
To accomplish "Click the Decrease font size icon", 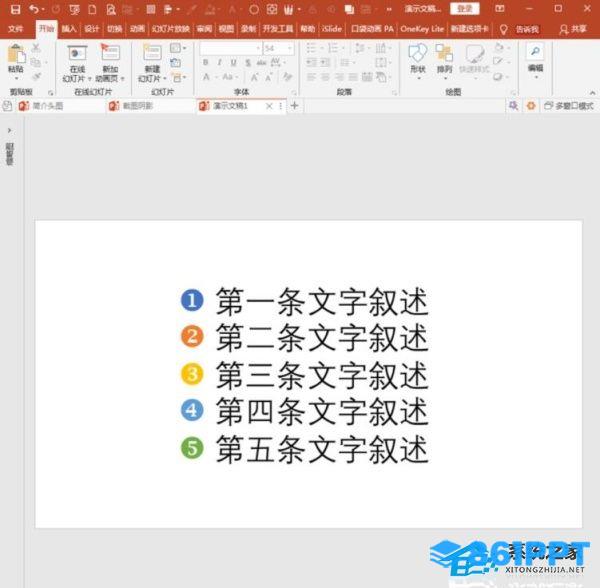I will point(269,77).
